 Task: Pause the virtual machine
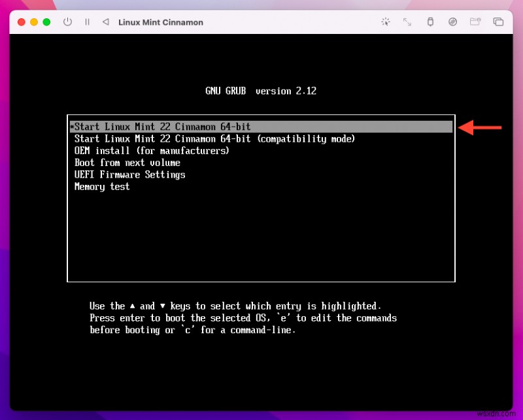coord(87,22)
